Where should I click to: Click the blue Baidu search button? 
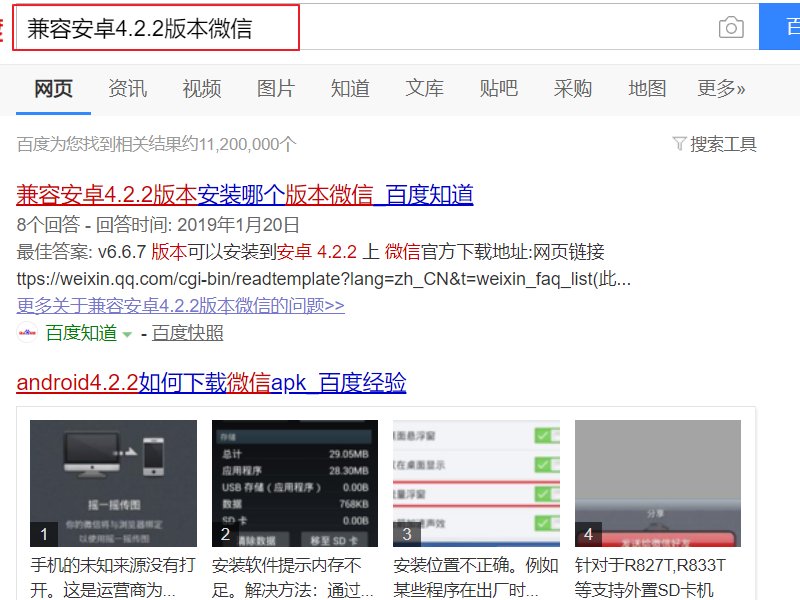coord(785,28)
